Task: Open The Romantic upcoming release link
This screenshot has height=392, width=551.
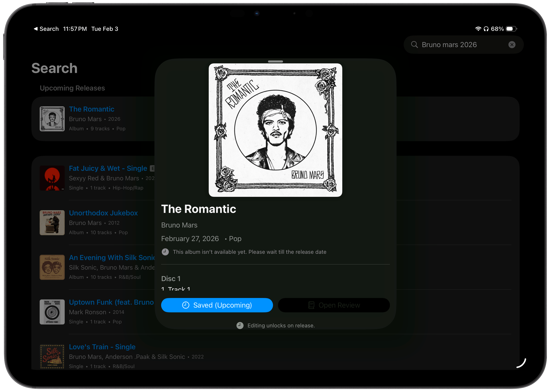Action: point(91,109)
